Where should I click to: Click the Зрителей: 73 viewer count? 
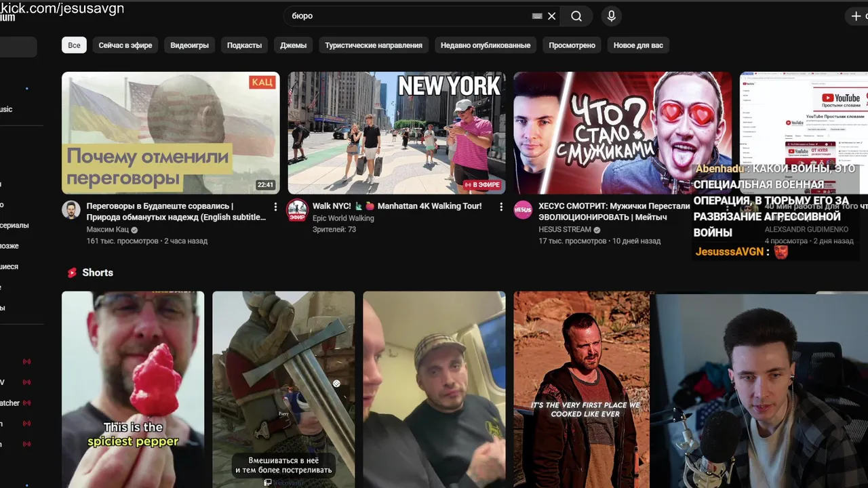(334, 230)
